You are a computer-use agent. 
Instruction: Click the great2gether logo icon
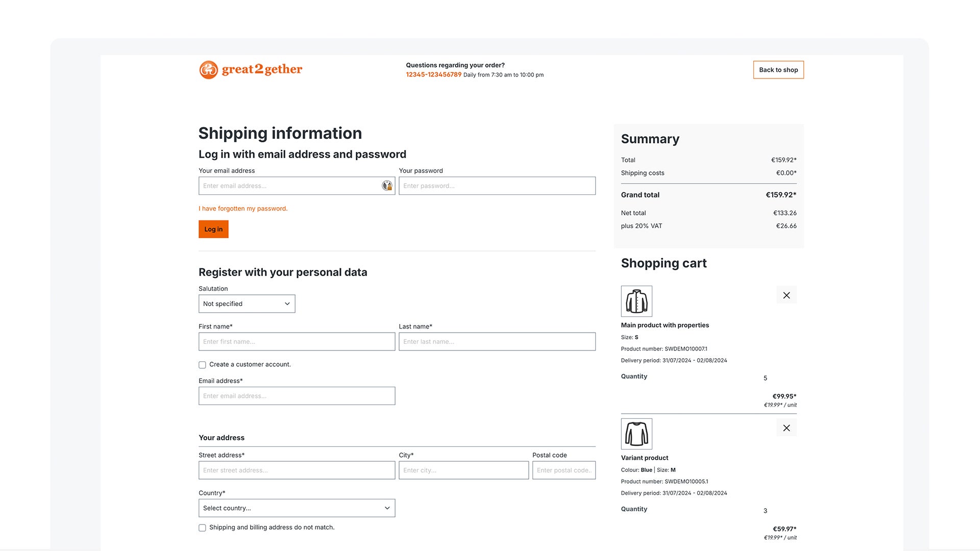point(207,69)
